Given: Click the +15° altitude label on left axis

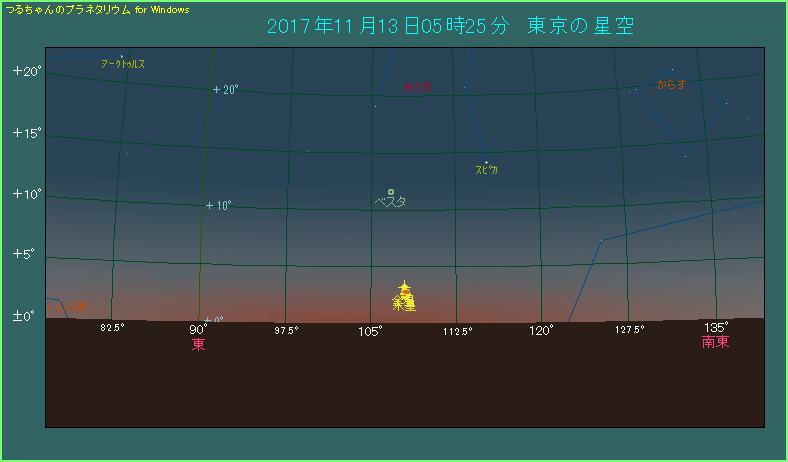Looking at the screenshot, I should [x=26, y=134].
